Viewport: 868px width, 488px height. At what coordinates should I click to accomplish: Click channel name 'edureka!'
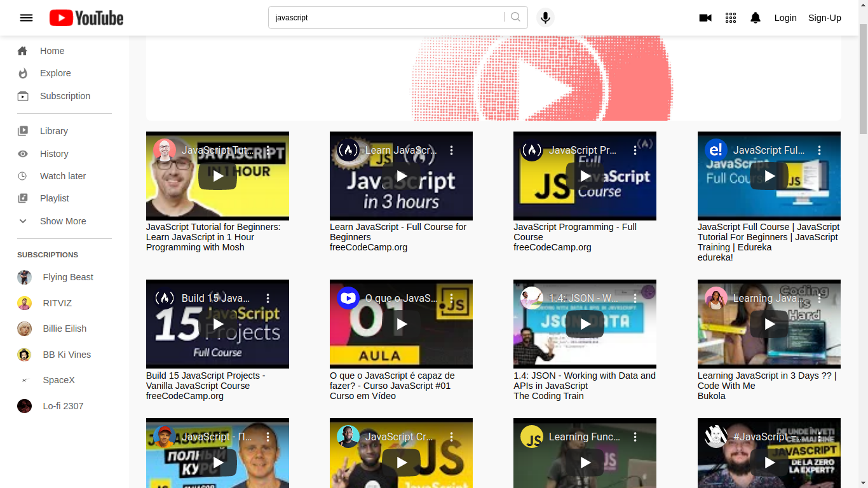point(715,257)
